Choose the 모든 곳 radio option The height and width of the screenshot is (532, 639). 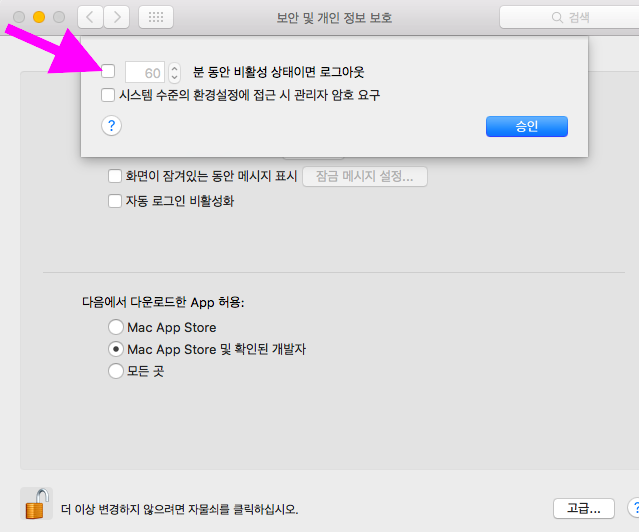coord(116,371)
